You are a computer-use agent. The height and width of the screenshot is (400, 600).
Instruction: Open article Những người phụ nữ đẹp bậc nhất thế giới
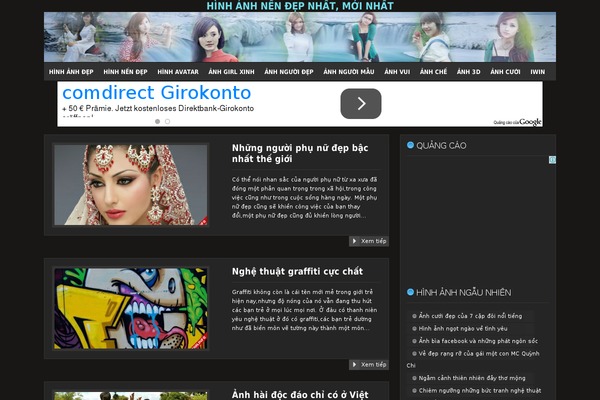click(x=300, y=153)
